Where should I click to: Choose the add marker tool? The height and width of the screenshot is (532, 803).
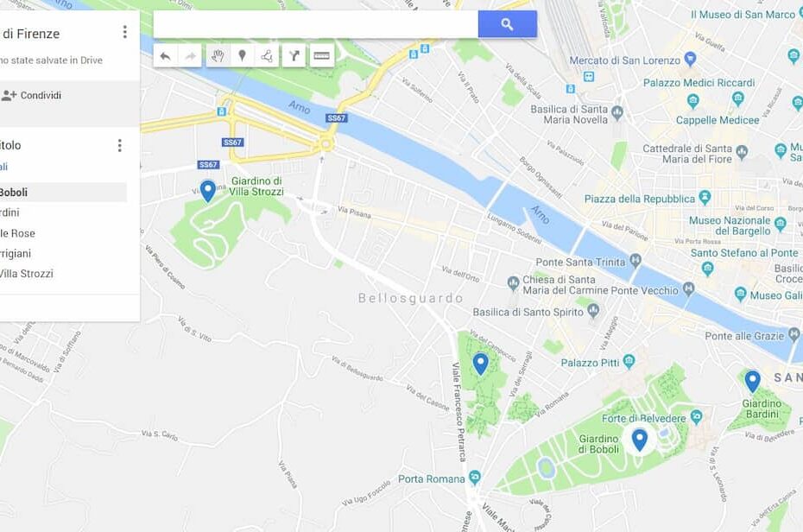point(243,56)
